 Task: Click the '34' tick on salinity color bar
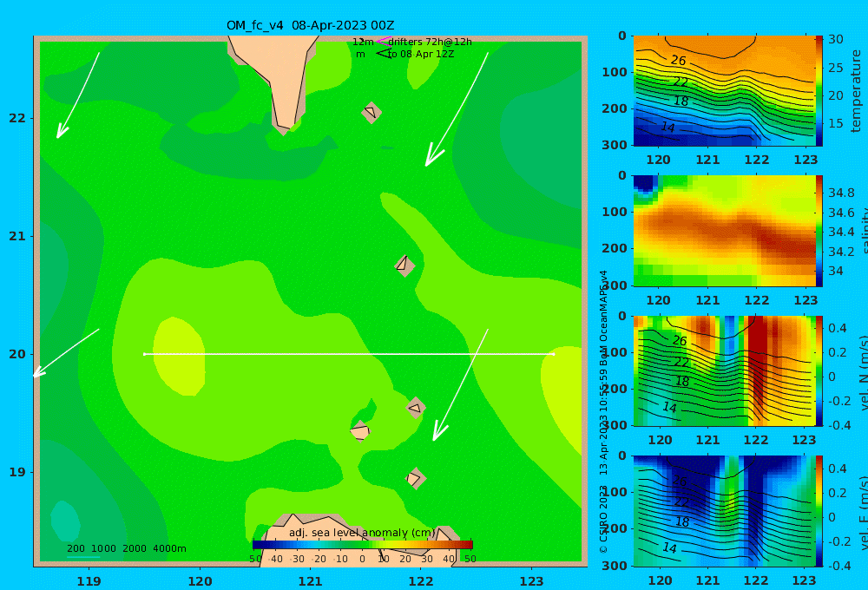click(835, 271)
